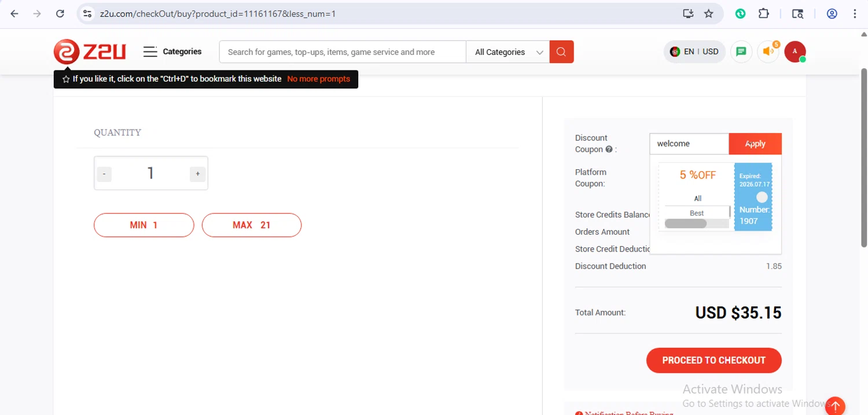Screen dimensions: 868x415
Task: Open the browser extensions puzzle icon
Action: pyautogui.click(x=764, y=14)
